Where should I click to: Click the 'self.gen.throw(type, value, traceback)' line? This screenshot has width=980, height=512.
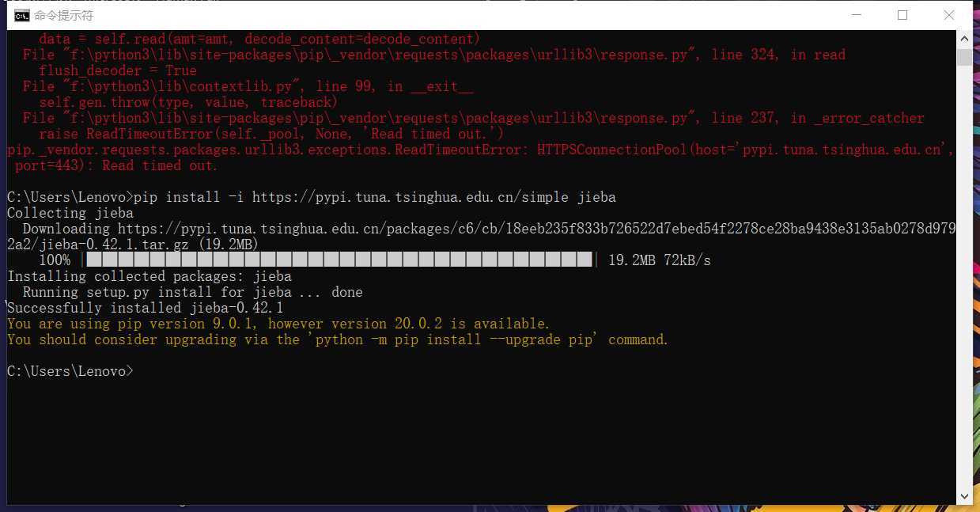(x=188, y=102)
